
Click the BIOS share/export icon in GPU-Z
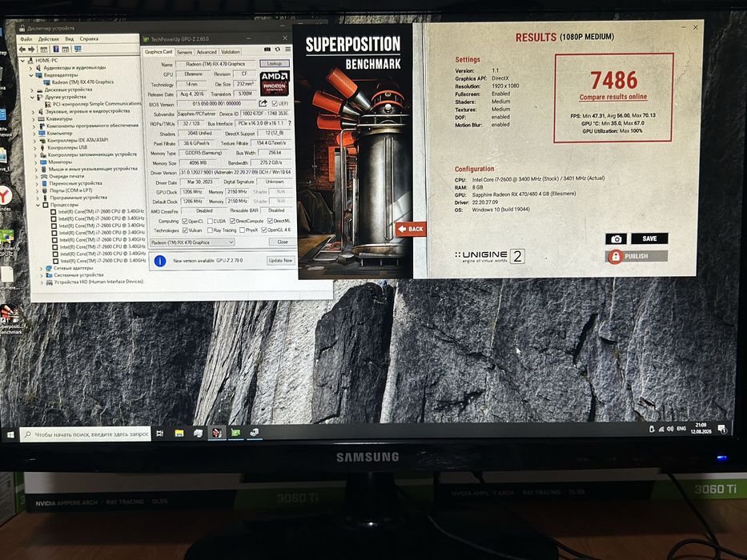coord(263,103)
